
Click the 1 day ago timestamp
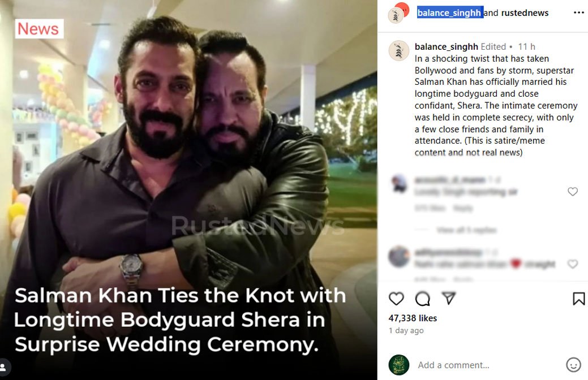point(406,331)
